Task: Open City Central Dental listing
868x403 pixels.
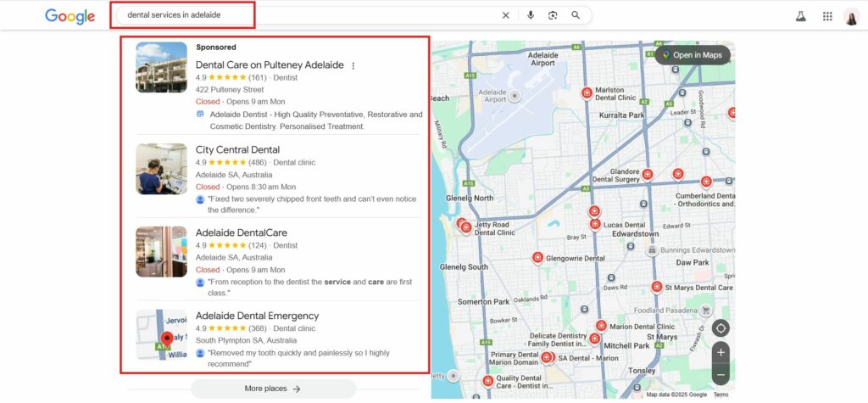Action: pos(237,150)
